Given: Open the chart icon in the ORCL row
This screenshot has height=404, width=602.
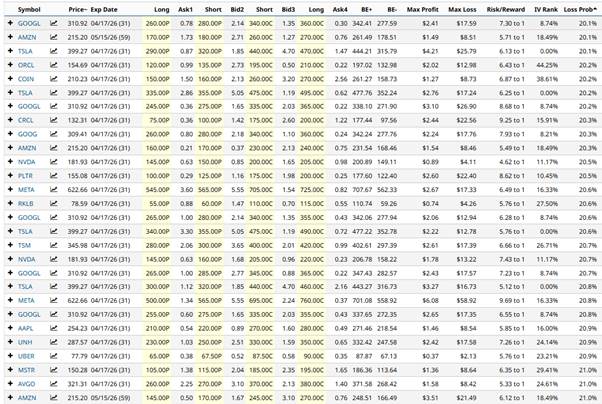Looking at the screenshot, I should 54,65.
